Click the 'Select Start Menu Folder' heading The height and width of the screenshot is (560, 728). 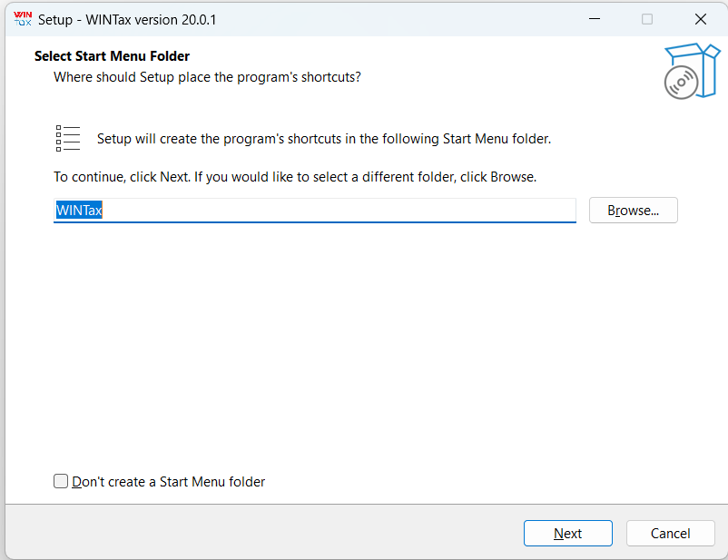click(x=112, y=56)
